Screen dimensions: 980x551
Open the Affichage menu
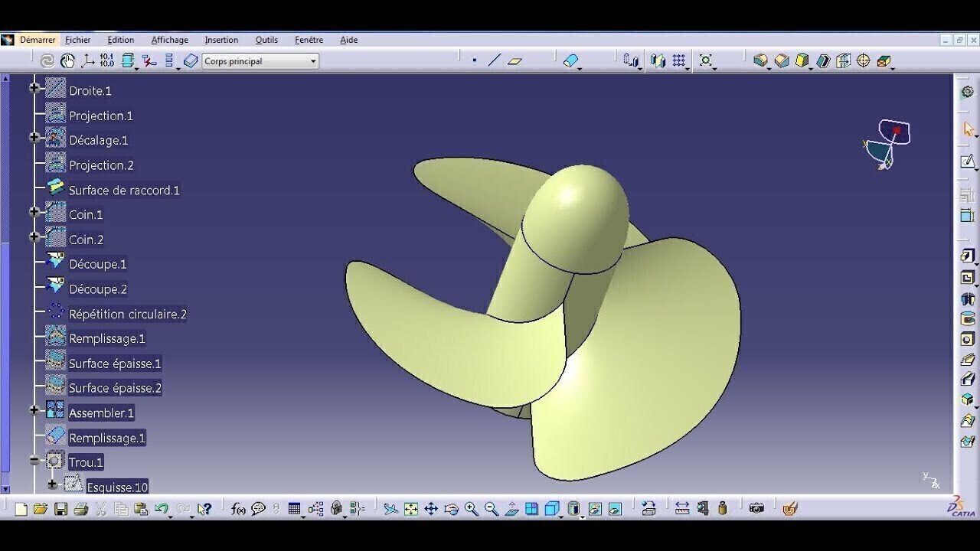click(169, 40)
